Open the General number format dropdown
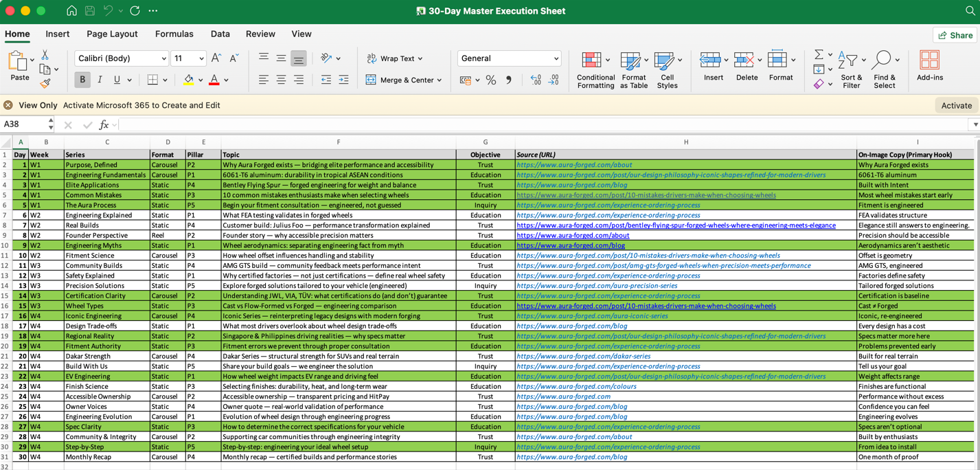Viewport: 980px width, 470px height. (510, 58)
